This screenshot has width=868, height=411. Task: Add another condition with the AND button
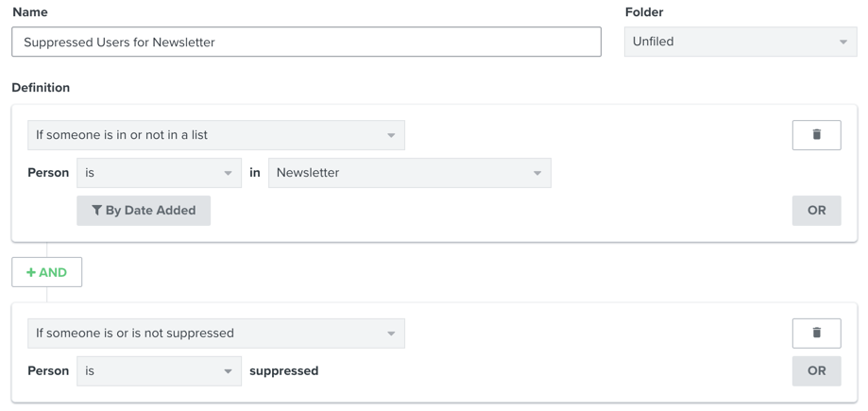click(47, 272)
